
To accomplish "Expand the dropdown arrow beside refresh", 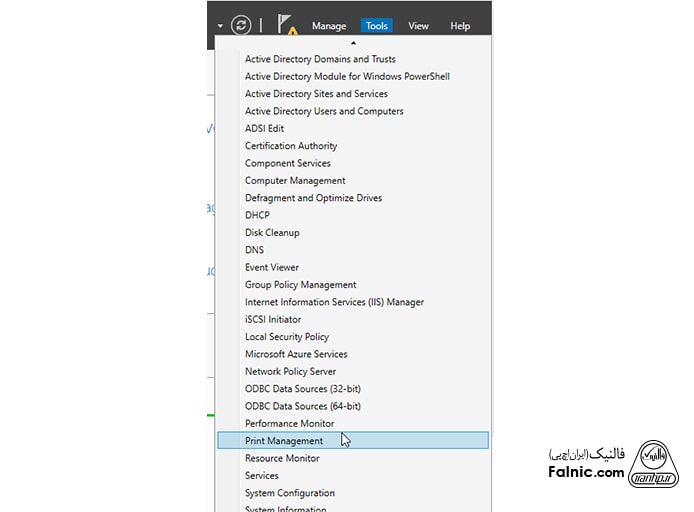I will (218, 26).
